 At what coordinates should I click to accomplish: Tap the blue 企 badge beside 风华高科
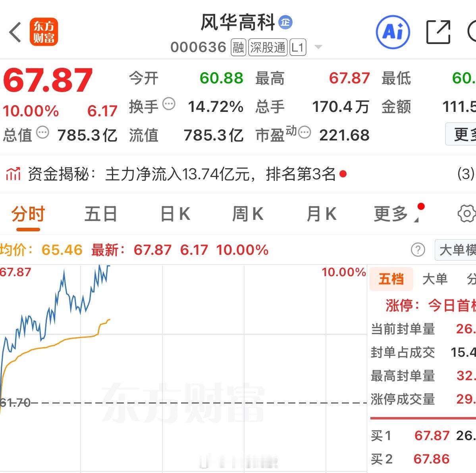285,22
